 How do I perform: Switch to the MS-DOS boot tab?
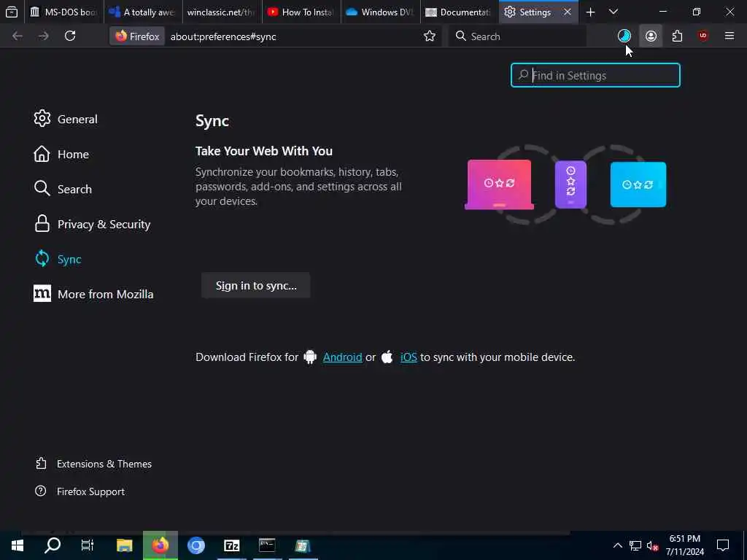64,12
